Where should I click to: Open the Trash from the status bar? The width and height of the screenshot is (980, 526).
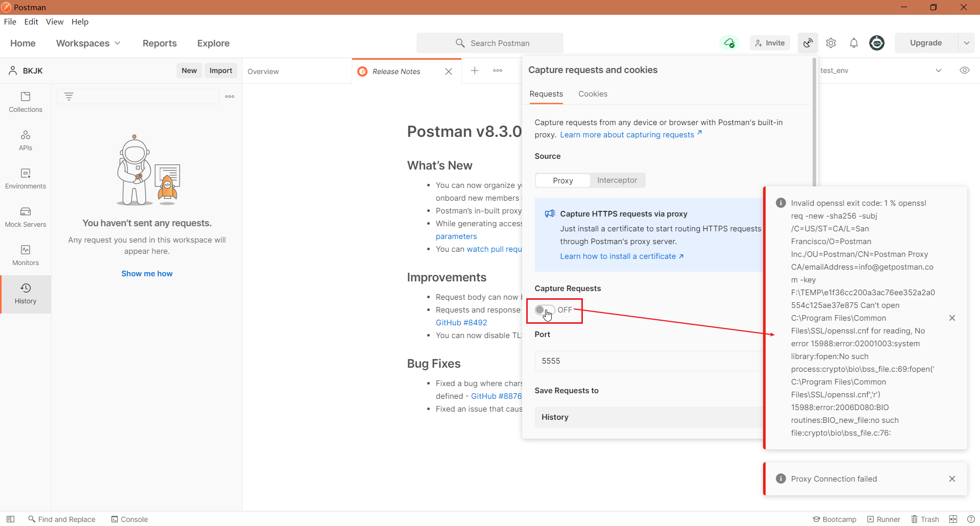(x=925, y=519)
